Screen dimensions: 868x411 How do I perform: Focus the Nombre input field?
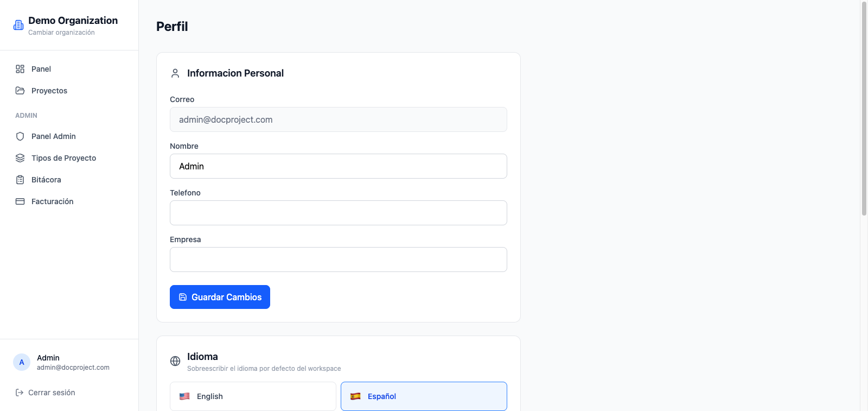tap(339, 166)
